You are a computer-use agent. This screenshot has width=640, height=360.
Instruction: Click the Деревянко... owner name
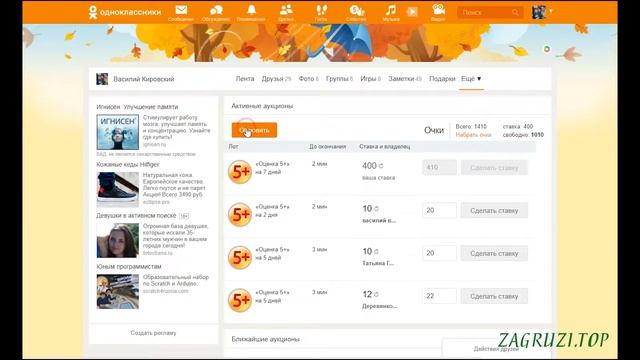[x=380, y=306]
